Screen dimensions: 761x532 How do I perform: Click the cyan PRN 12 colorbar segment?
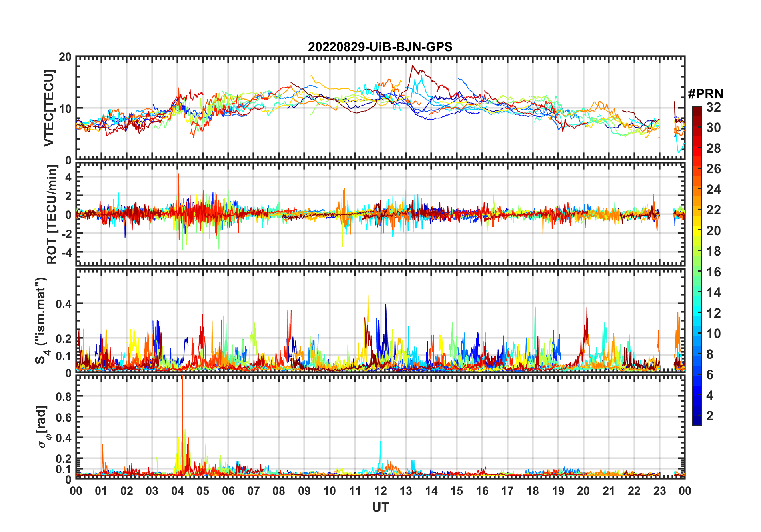[x=697, y=313]
